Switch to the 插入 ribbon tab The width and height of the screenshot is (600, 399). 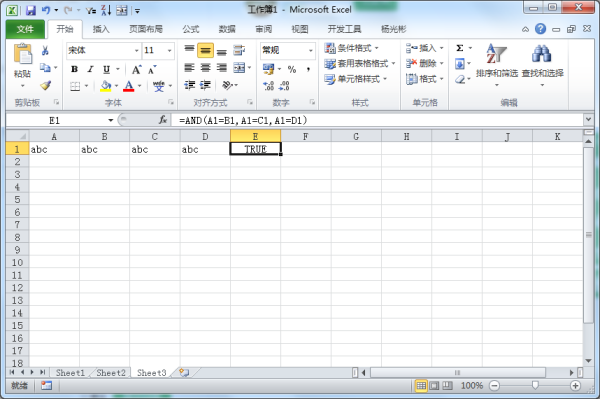coord(101,29)
